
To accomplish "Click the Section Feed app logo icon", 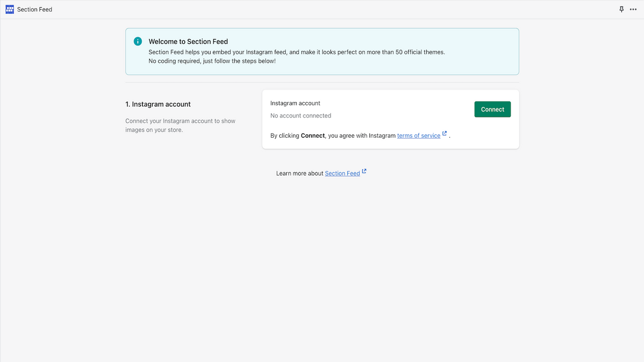I will pos(10,9).
